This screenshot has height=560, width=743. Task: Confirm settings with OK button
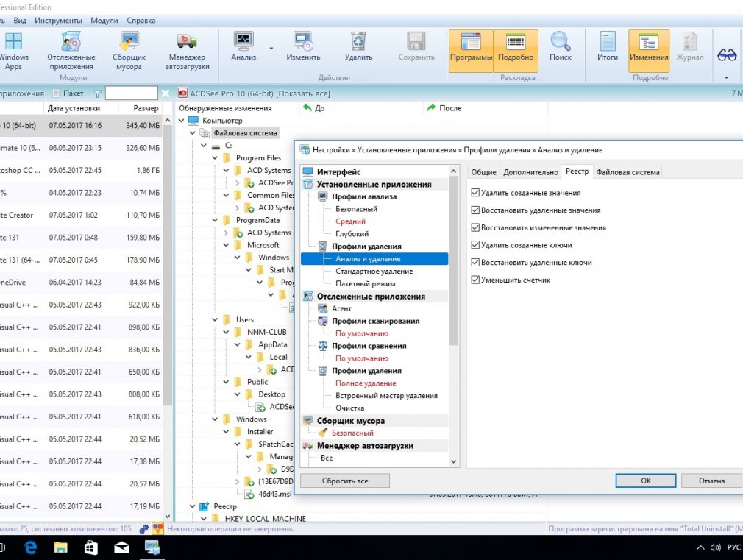point(646,481)
